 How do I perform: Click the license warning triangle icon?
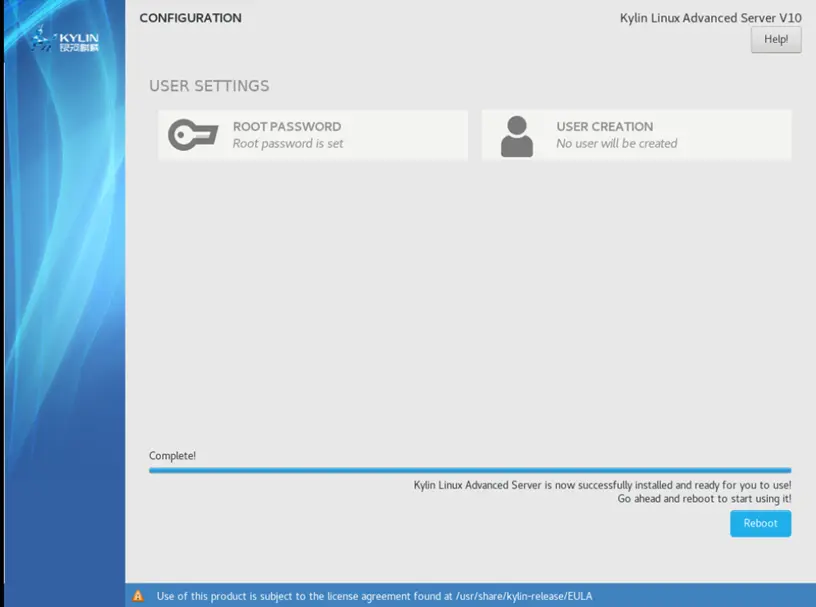coord(138,596)
